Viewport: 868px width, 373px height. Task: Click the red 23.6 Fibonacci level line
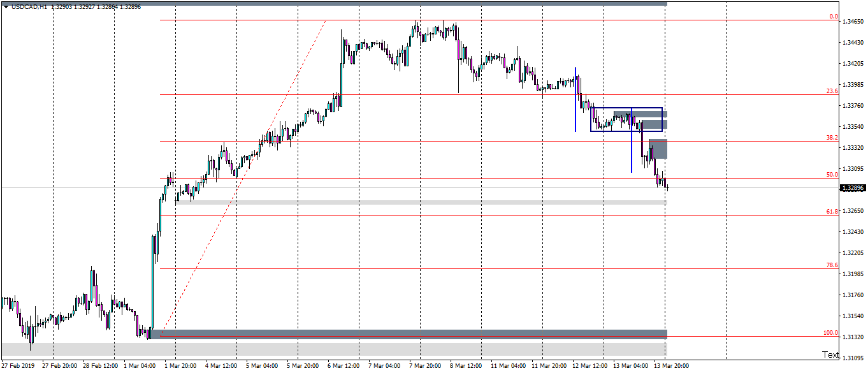click(382, 94)
